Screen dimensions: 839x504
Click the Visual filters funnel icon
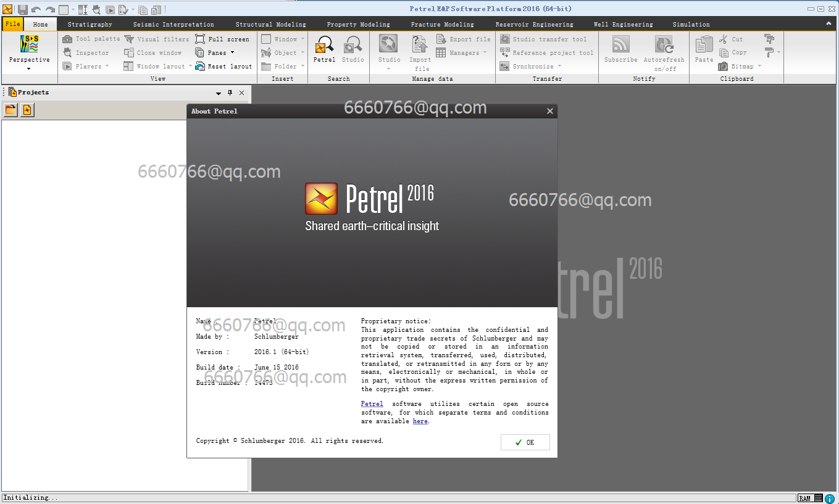click(x=129, y=39)
